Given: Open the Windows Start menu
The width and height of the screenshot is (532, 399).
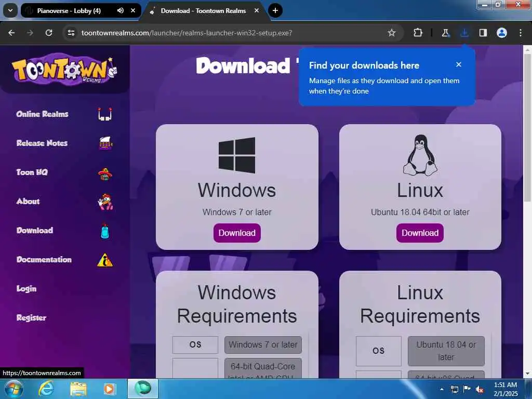Looking at the screenshot, I should (x=14, y=389).
